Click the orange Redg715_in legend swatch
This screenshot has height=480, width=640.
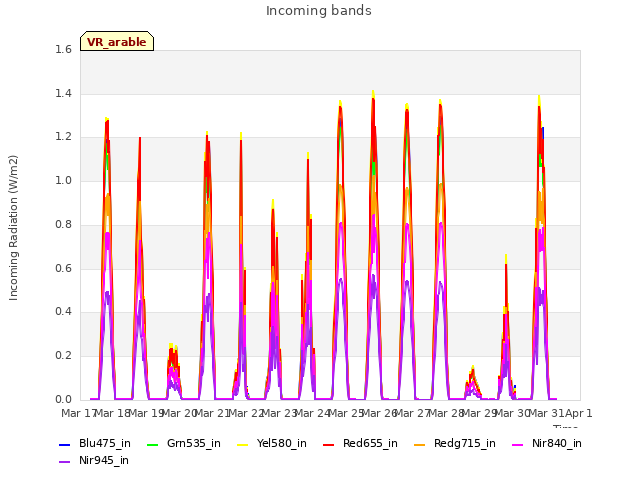pyautogui.click(x=420, y=444)
